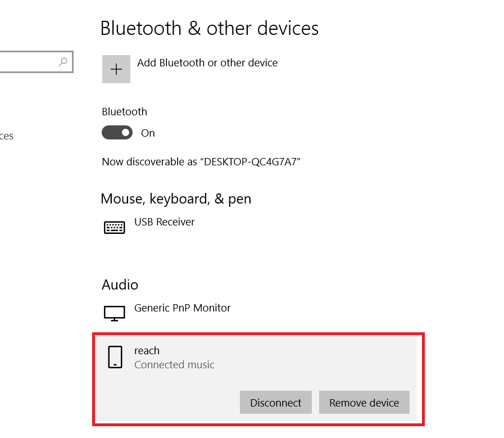
Task: Click the search magnifier icon
Action: (x=63, y=62)
